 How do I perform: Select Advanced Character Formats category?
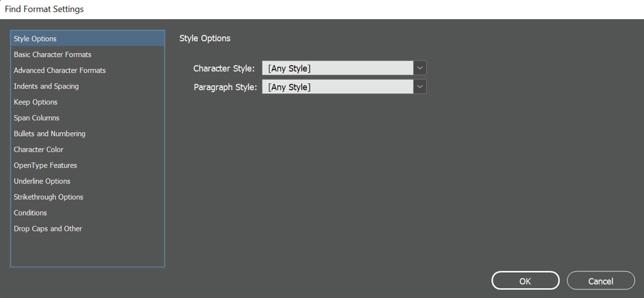(60, 70)
